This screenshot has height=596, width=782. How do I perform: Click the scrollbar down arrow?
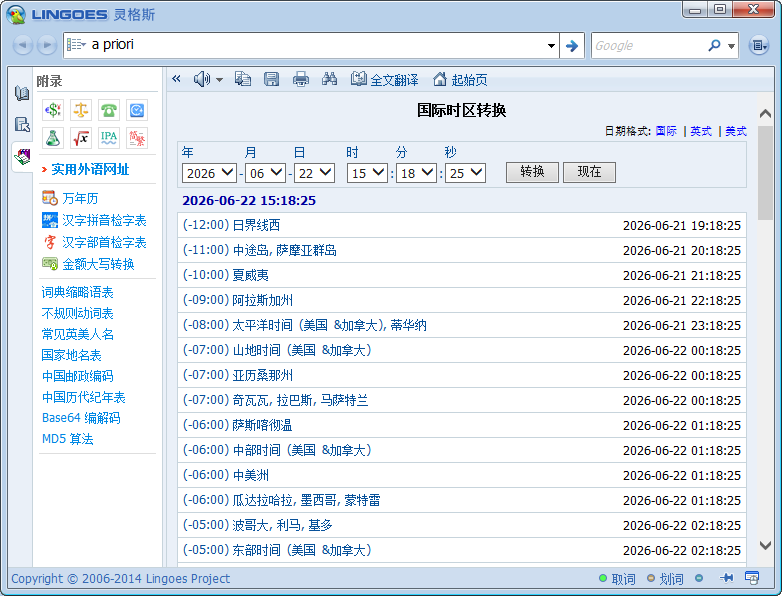pos(765,545)
